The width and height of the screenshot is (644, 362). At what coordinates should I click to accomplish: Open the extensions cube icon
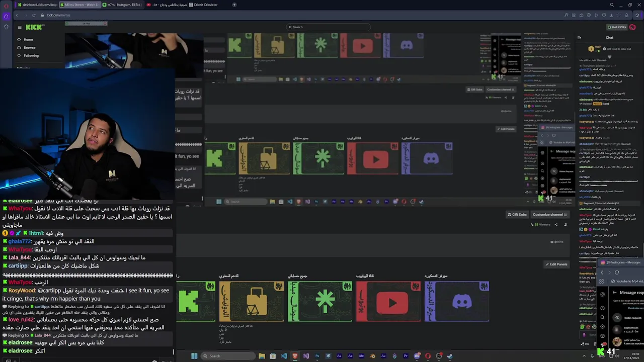click(x=637, y=15)
